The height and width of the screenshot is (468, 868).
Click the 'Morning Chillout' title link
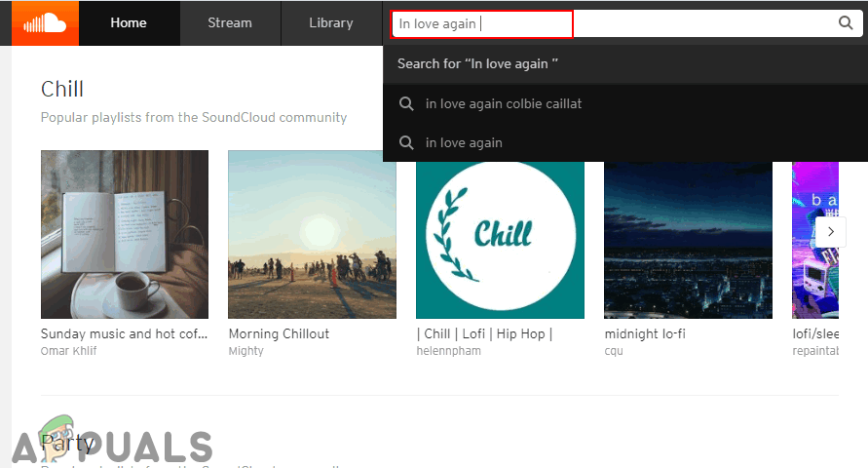click(x=279, y=333)
